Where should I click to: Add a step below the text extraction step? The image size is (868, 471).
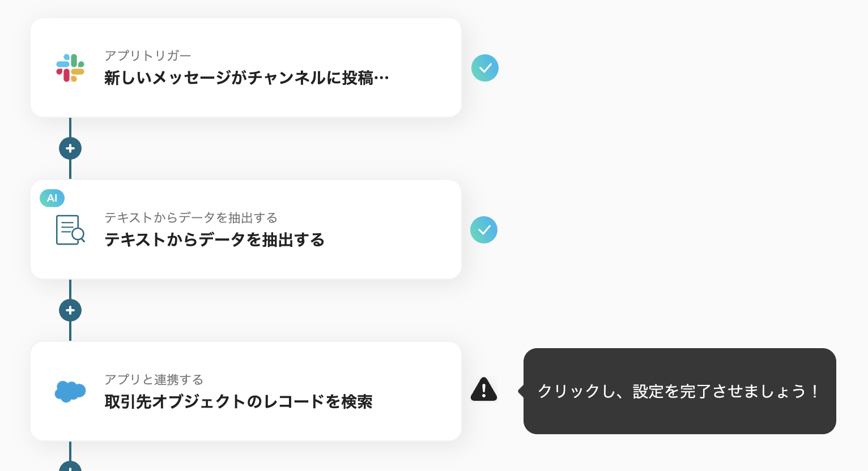coord(70,310)
